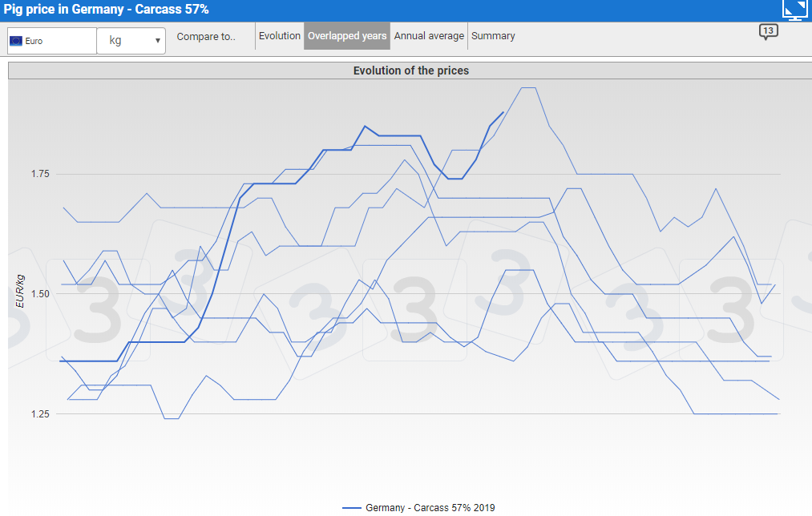This screenshot has height=516, width=812.
Task: Click the European Union flag icon
Action: click(x=16, y=41)
